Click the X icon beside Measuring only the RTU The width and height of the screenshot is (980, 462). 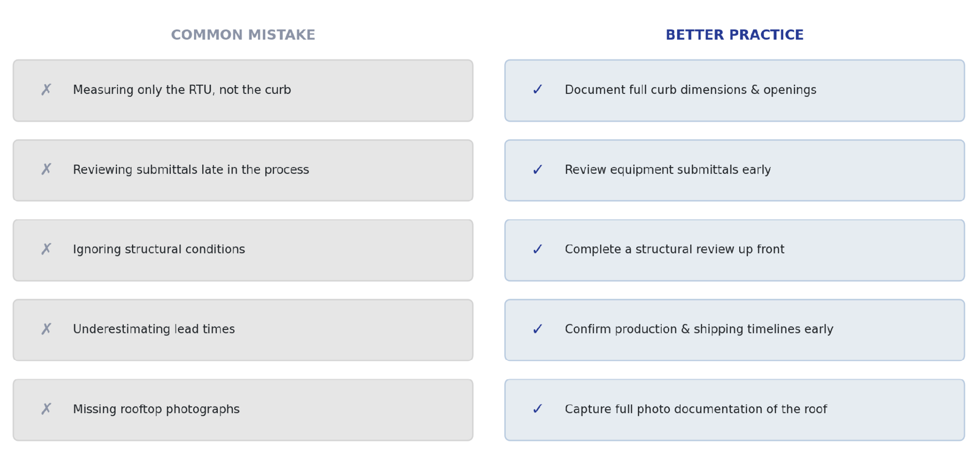46,89
